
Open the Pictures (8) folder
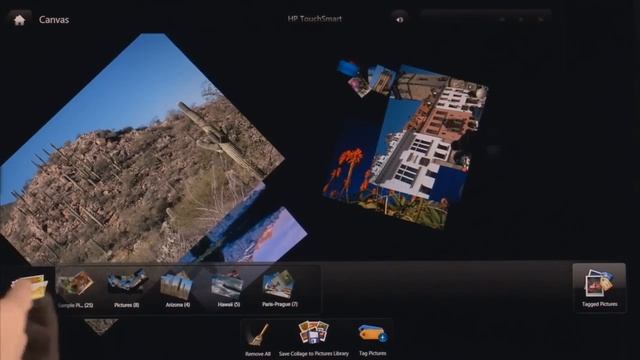pos(127,289)
